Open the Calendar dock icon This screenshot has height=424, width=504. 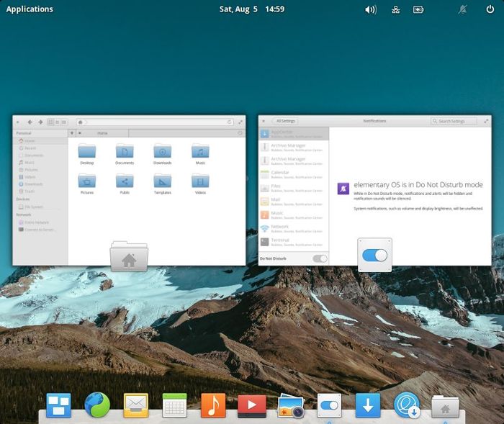pos(174,405)
